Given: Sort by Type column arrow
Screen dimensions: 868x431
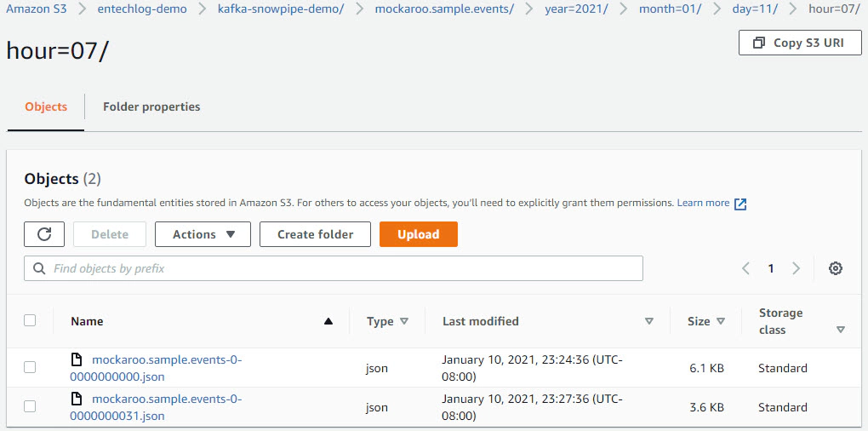Looking at the screenshot, I should coord(404,321).
